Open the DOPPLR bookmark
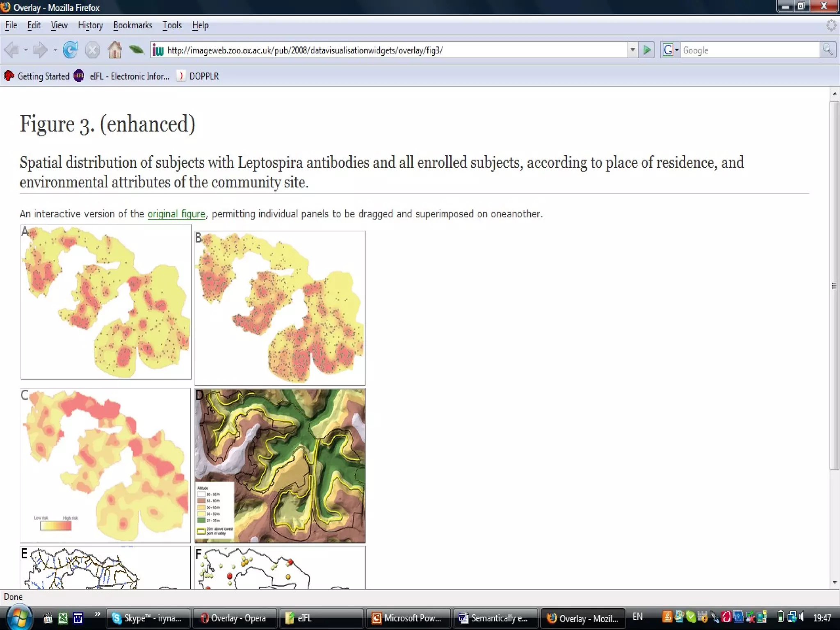This screenshot has height=630, width=840. (203, 76)
